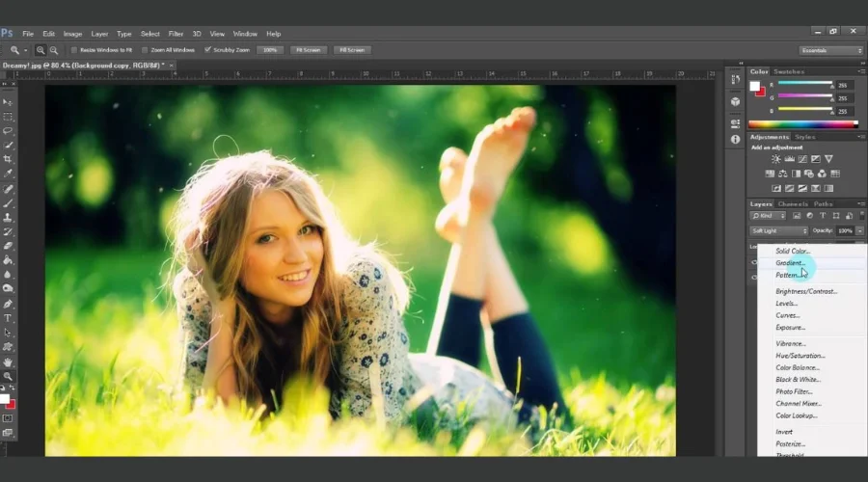Viewport: 868px width, 482px height.
Task: Switch to the Channels tab
Action: point(793,204)
